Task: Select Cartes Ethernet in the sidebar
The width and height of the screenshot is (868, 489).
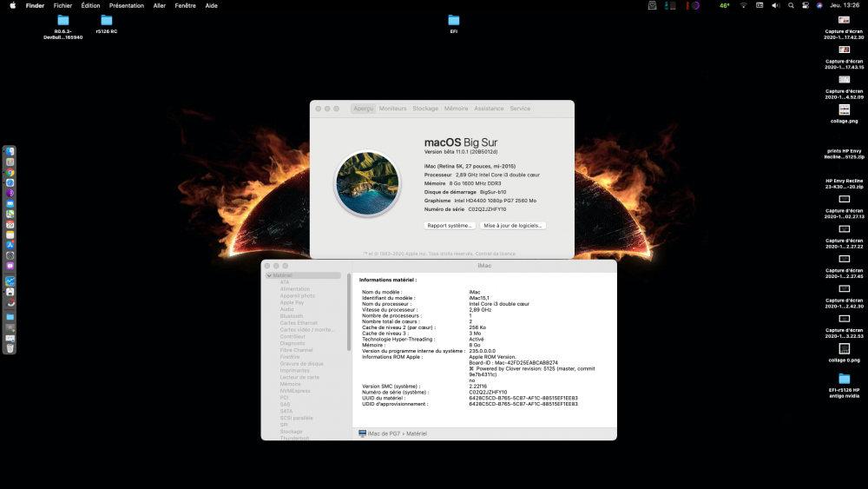Action: (x=299, y=323)
